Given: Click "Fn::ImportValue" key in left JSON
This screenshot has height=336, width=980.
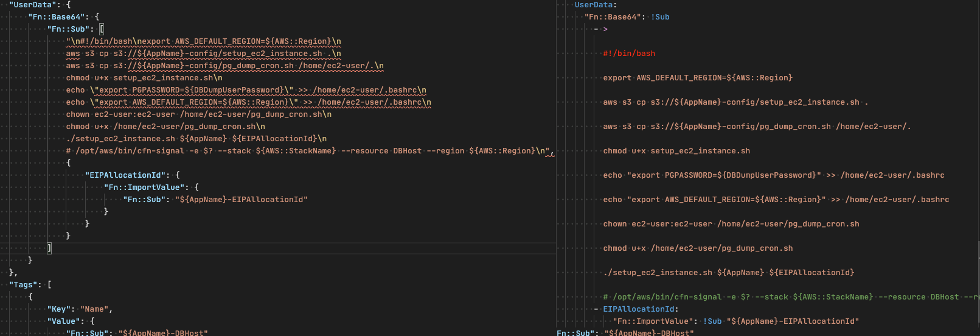Looking at the screenshot, I should (144, 187).
